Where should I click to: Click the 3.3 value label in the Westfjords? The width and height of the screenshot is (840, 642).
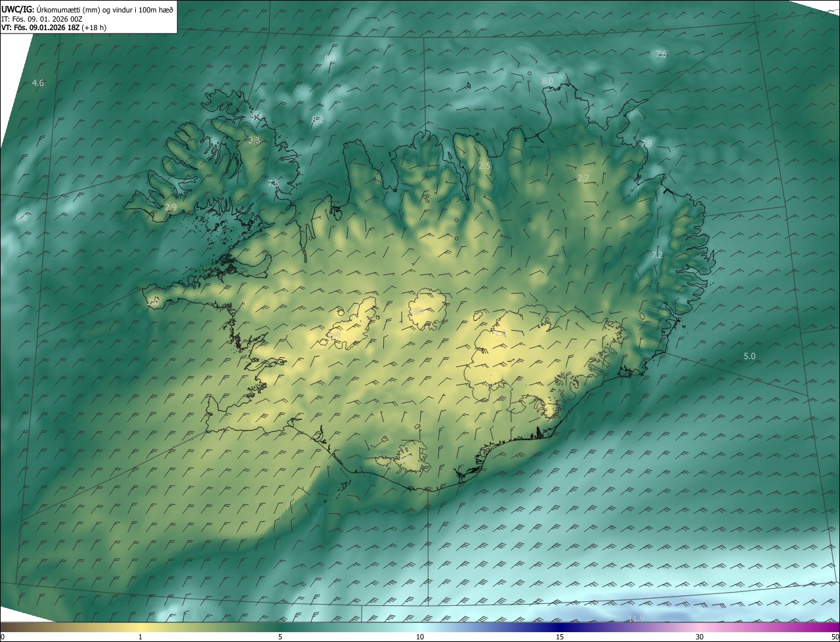click(x=254, y=140)
